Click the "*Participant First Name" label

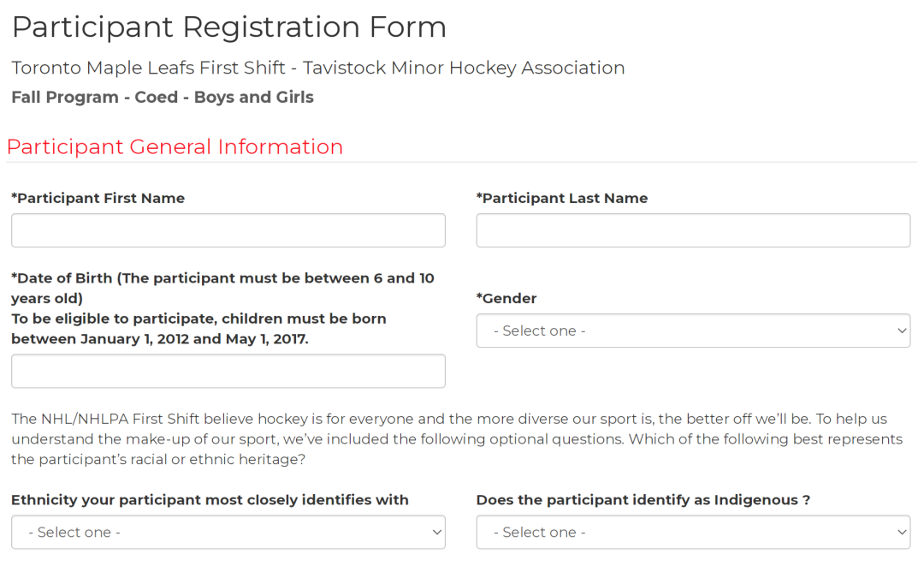[98, 198]
